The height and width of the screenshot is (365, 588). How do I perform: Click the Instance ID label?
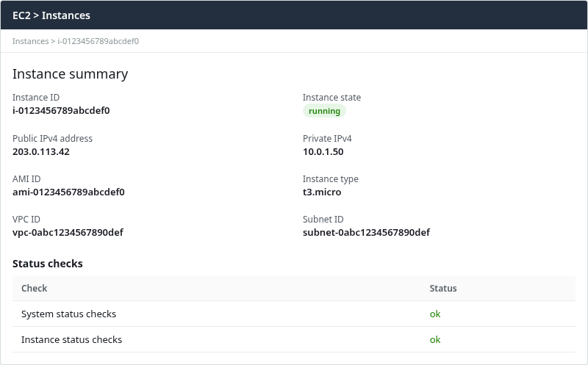click(x=36, y=98)
